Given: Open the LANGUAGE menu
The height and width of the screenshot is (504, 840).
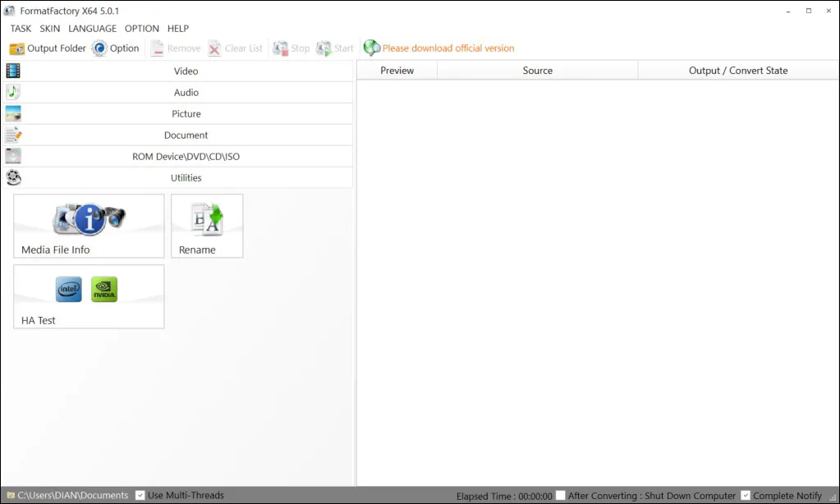Looking at the screenshot, I should [x=92, y=29].
